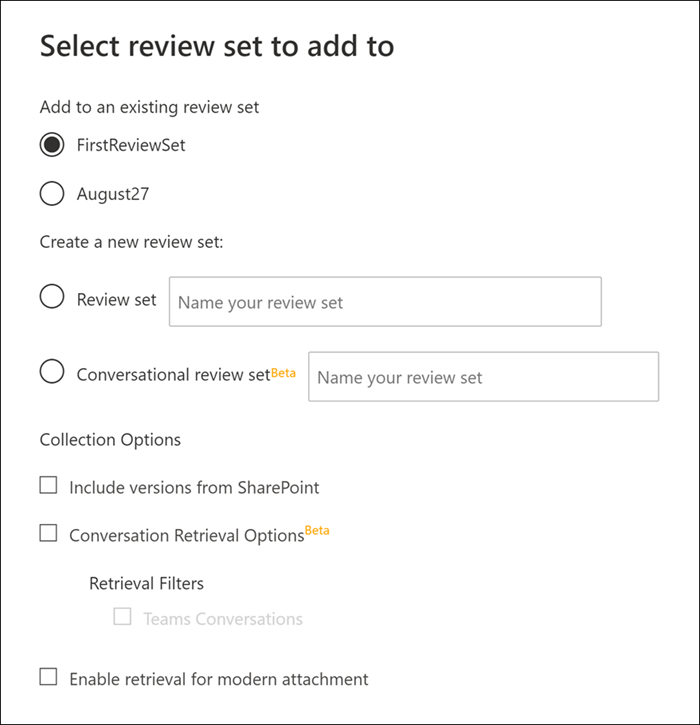Click the Review set name input field
The image size is (700, 725).
[385, 302]
